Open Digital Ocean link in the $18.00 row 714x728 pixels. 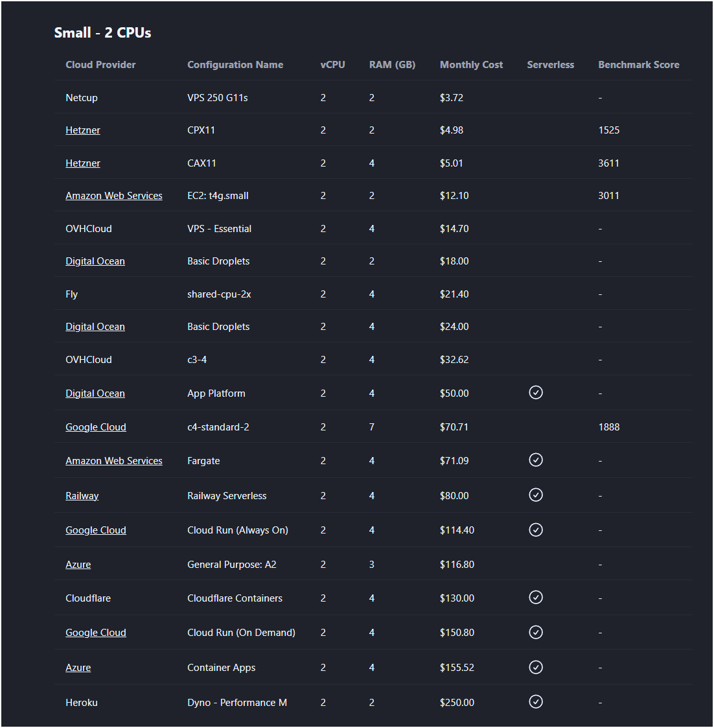[x=95, y=261]
